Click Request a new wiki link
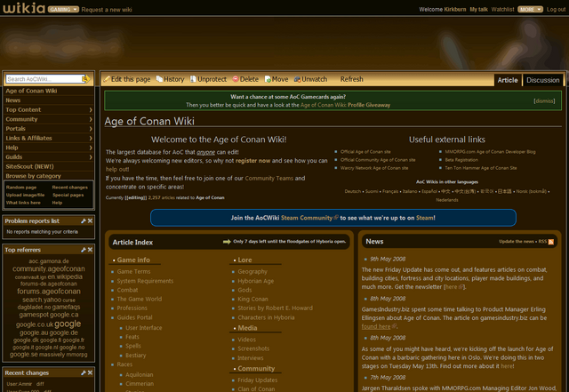The width and height of the screenshot is (569, 392). 107,10
